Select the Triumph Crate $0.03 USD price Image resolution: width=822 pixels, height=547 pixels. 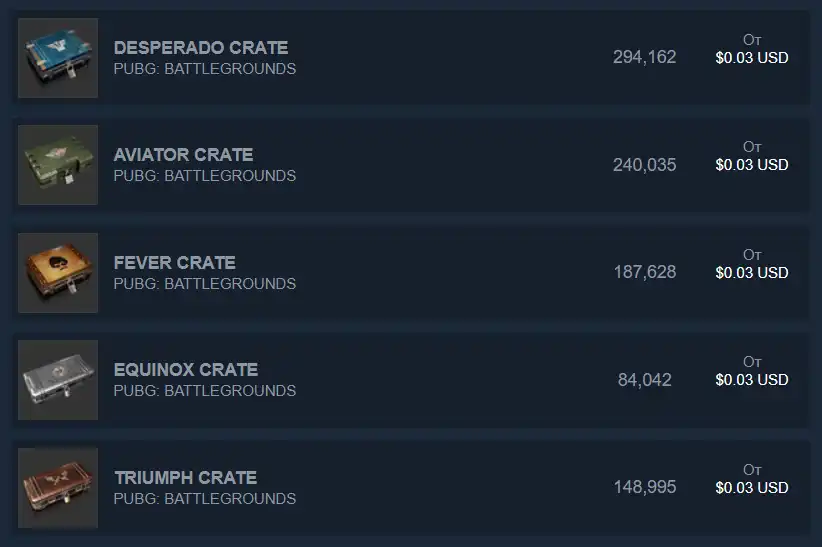coord(752,488)
